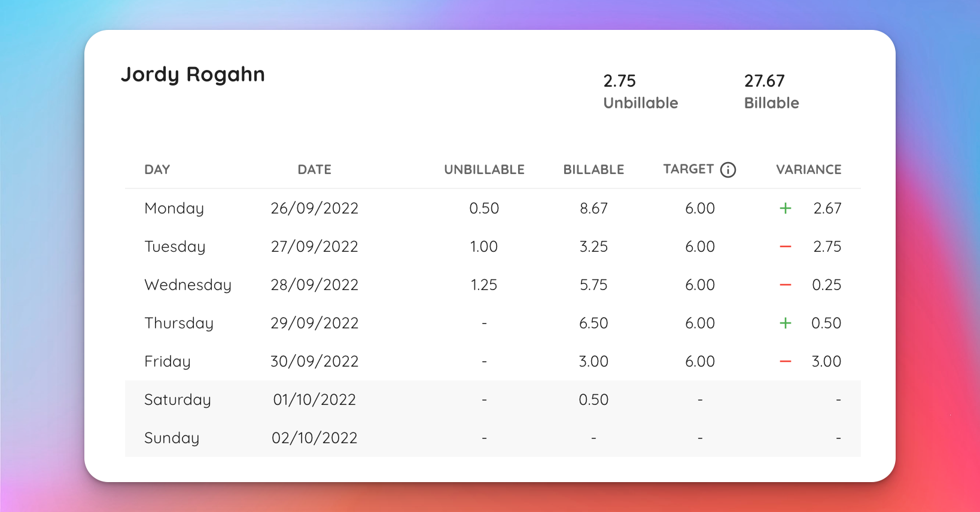Image resolution: width=980 pixels, height=512 pixels.
Task: Click Wednesday's unbillable value 1.25
Action: pos(484,285)
